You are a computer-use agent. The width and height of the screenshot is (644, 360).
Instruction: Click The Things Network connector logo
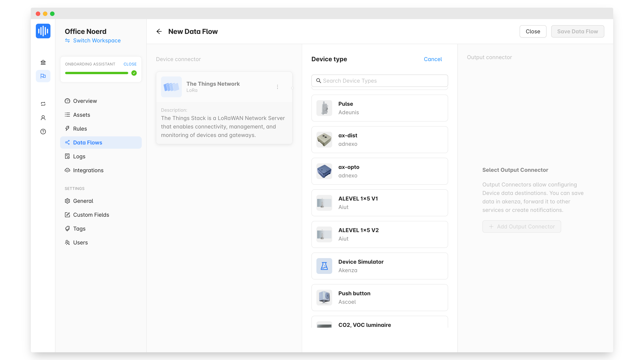171,87
